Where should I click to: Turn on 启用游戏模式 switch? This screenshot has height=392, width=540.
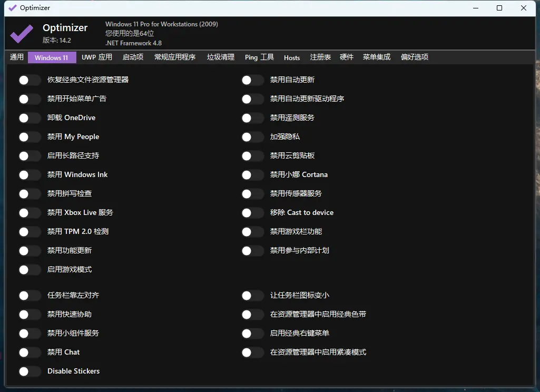click(30, 270)
